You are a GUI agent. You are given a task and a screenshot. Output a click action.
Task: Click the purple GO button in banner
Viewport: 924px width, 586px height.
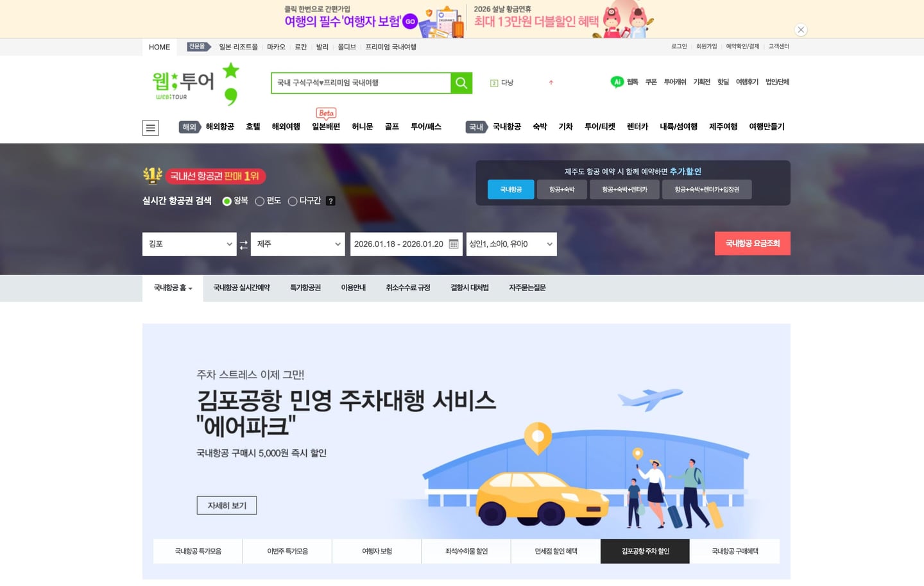click(409, 22)
